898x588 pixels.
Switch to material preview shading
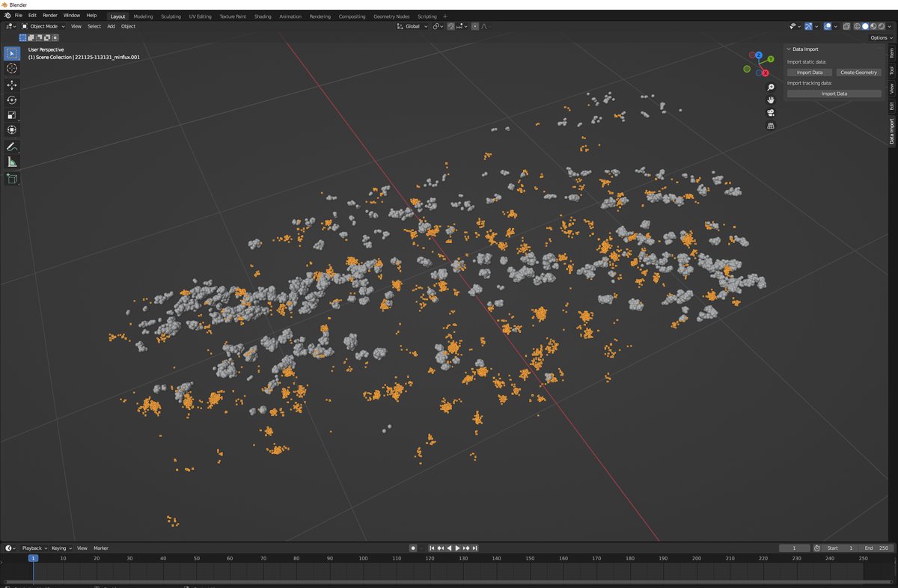873,26
